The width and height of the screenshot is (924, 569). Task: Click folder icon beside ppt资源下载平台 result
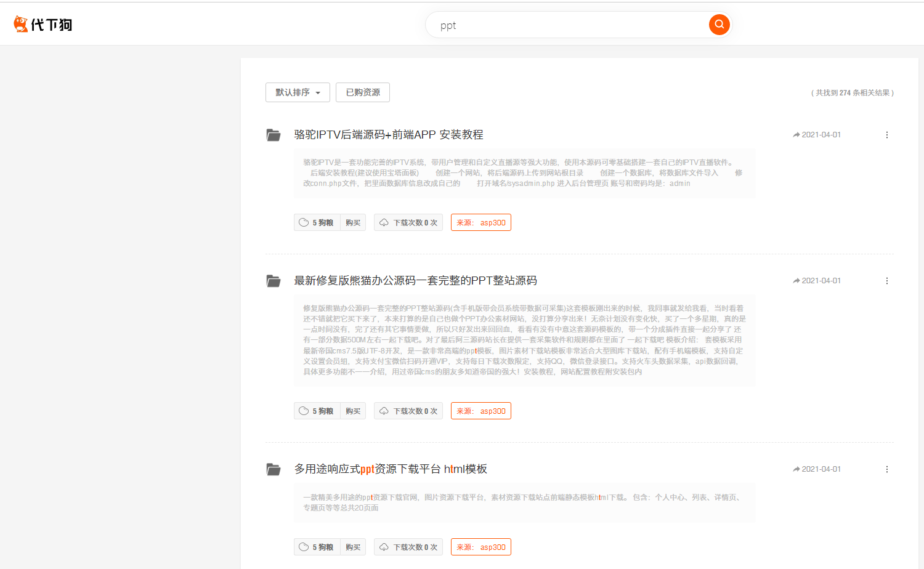point(274,469)
